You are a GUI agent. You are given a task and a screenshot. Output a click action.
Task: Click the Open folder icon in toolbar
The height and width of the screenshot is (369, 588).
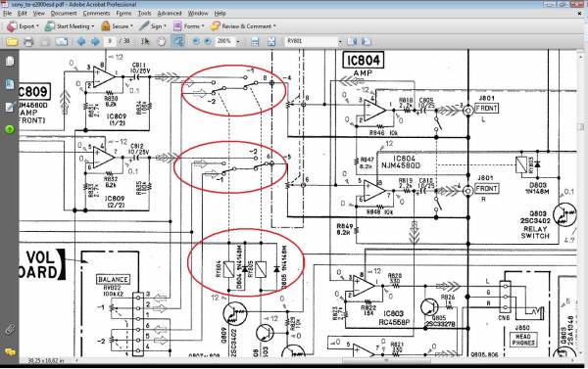(x=12, y=41)
